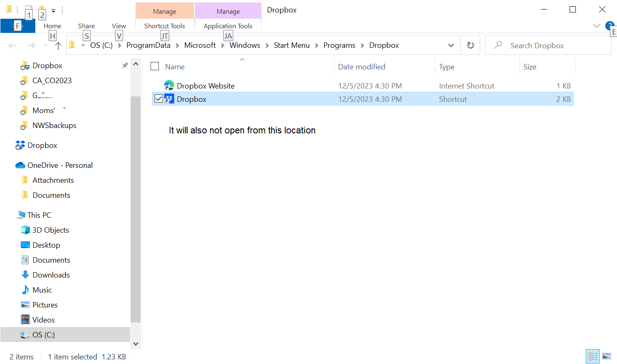
Task: Select the Dropbox Website shortcut icon
Action: tap(169, 86)
